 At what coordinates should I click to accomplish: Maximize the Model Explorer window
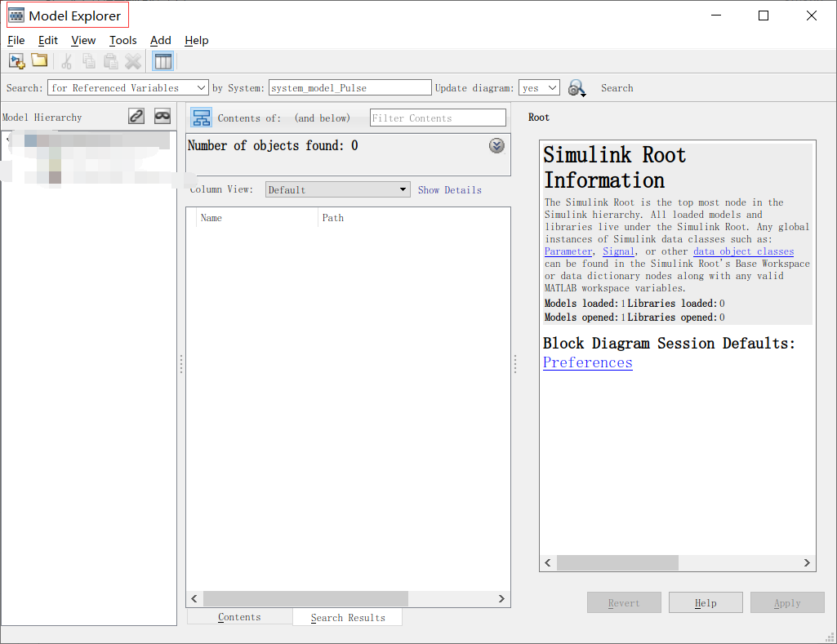click(764, 16)
